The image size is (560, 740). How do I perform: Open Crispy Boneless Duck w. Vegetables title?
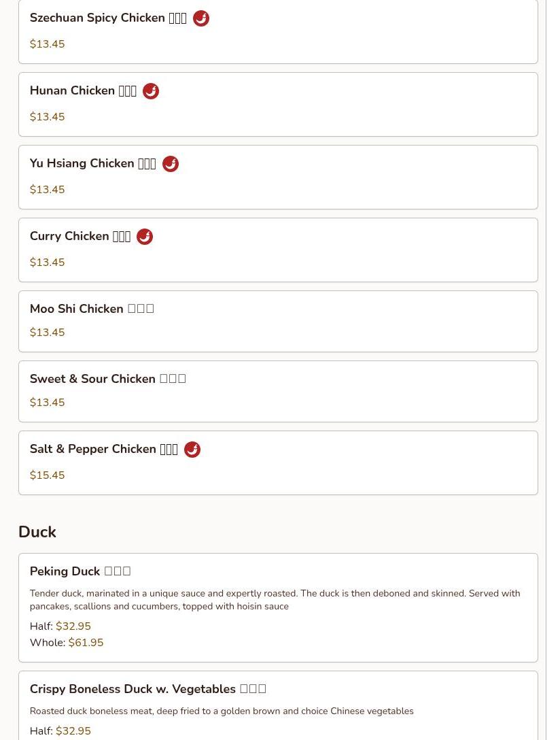tap(148, 689)
